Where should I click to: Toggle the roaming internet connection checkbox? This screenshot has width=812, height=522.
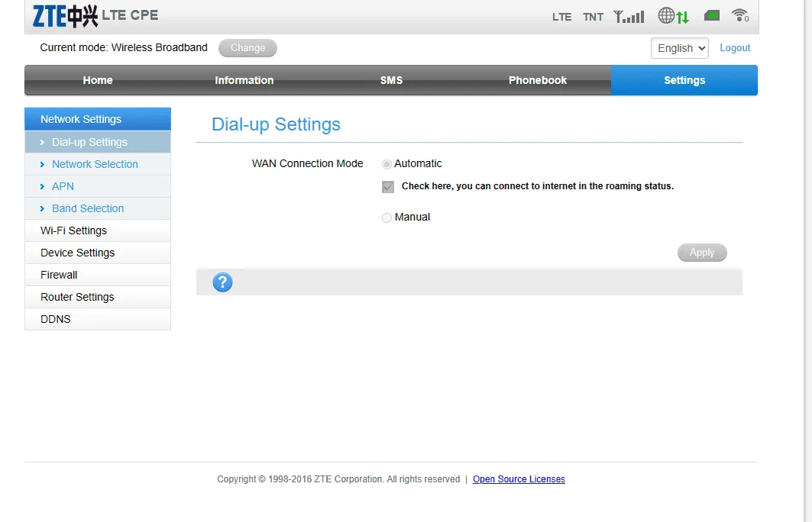pos(388,187)
